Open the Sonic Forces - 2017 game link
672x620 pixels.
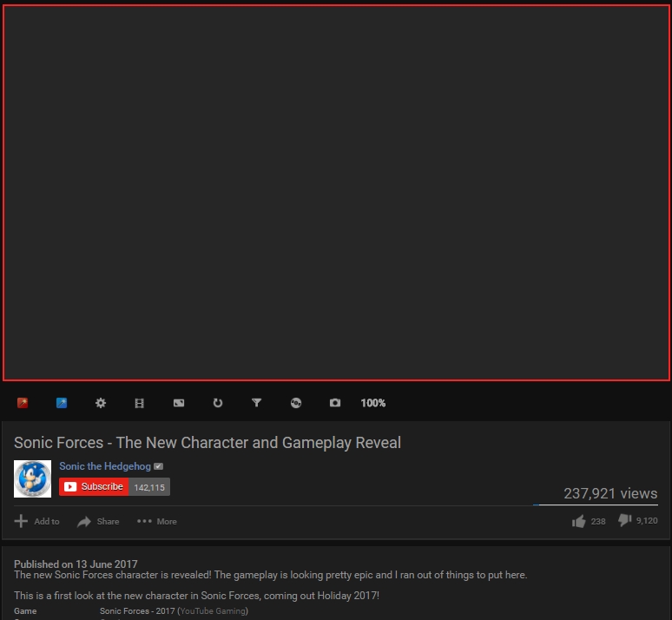[x=137, y=611]
